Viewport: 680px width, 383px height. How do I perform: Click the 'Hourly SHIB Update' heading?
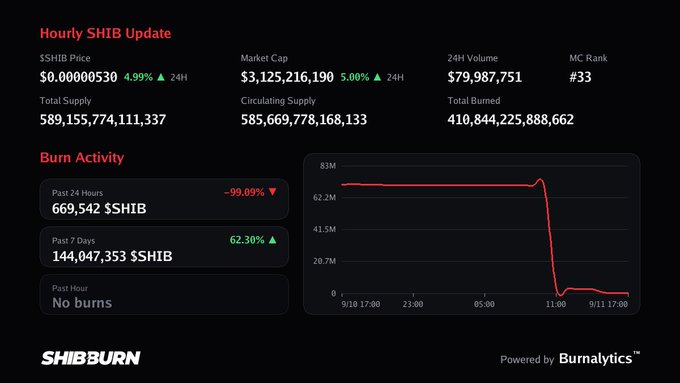105,33
